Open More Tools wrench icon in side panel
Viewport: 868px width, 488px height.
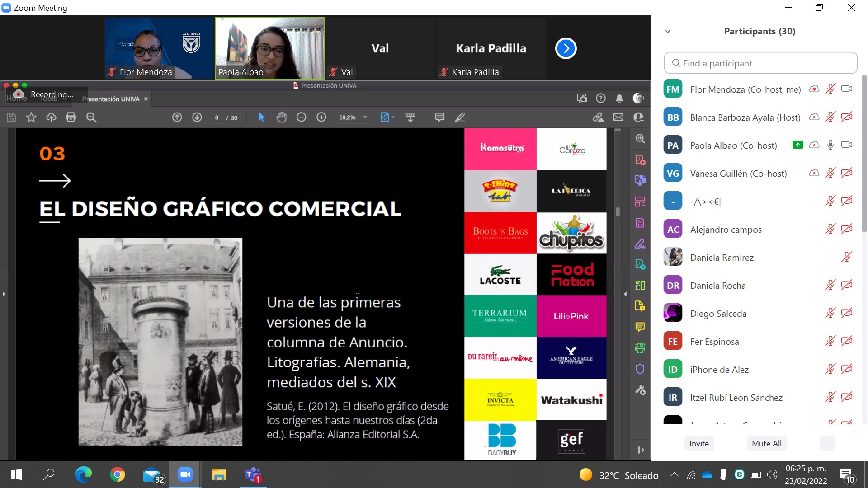coord(640,390)
